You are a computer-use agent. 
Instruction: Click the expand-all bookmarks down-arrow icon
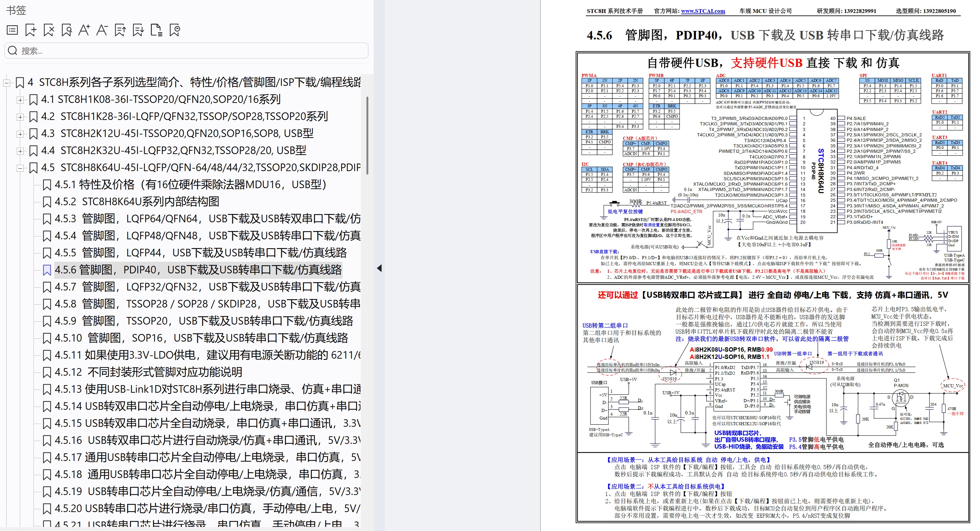pos(138,30)
